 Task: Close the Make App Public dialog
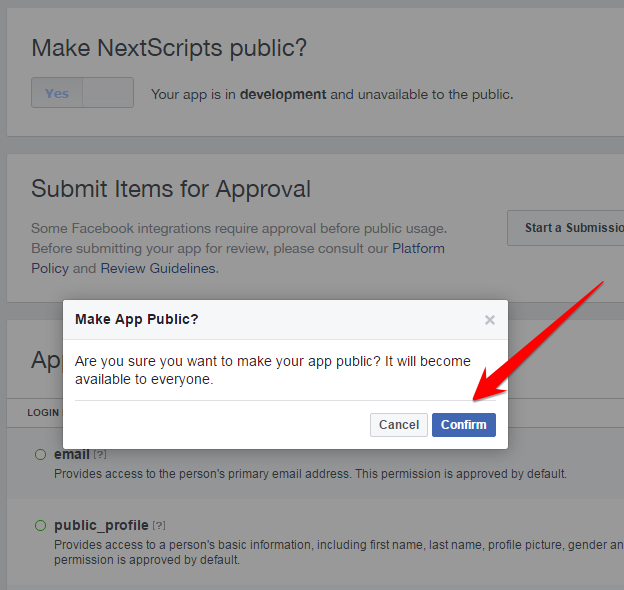(489, 320)
